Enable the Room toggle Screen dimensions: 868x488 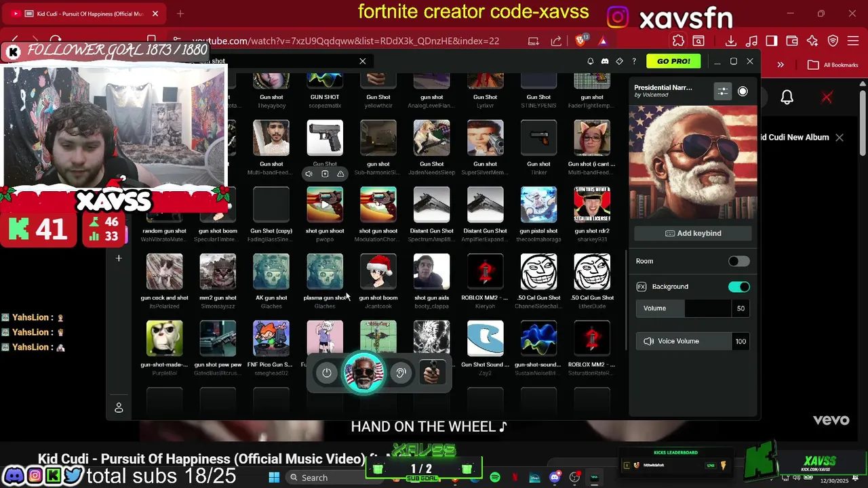pyautogui.click(x=738, y=261)
